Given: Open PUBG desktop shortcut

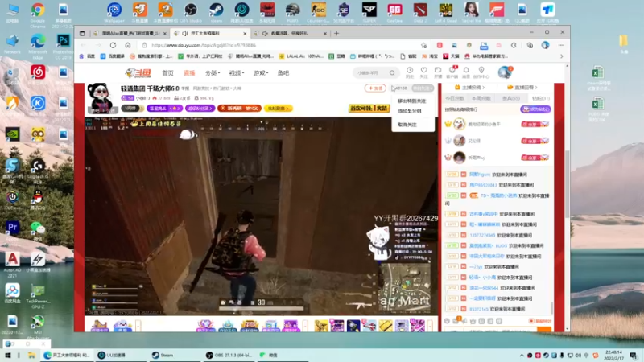Looking at the screenshot, I should [292, 12].
